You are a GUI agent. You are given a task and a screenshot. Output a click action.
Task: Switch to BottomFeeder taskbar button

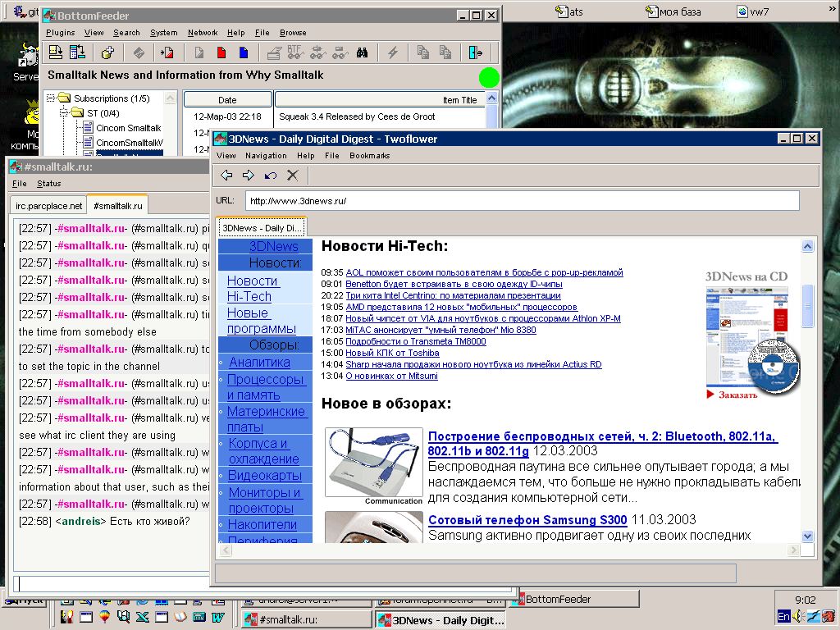tap(575, 599)
